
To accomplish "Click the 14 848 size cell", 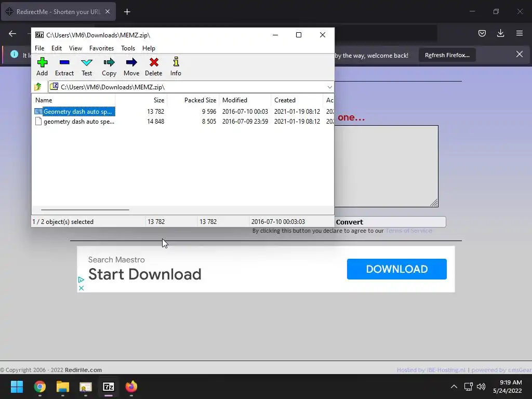I will tap(155, 122).
